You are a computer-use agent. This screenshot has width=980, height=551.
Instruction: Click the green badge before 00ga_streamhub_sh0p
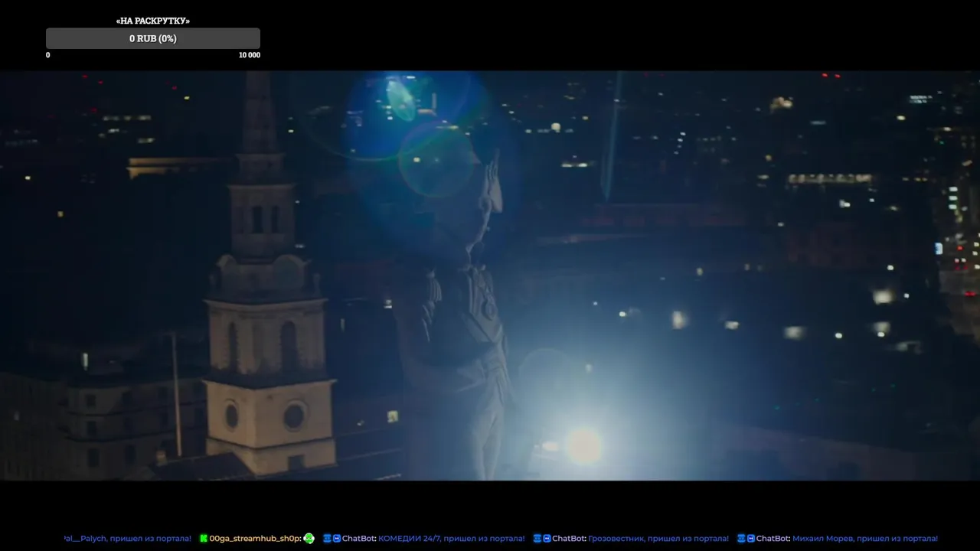click(204, 539)
